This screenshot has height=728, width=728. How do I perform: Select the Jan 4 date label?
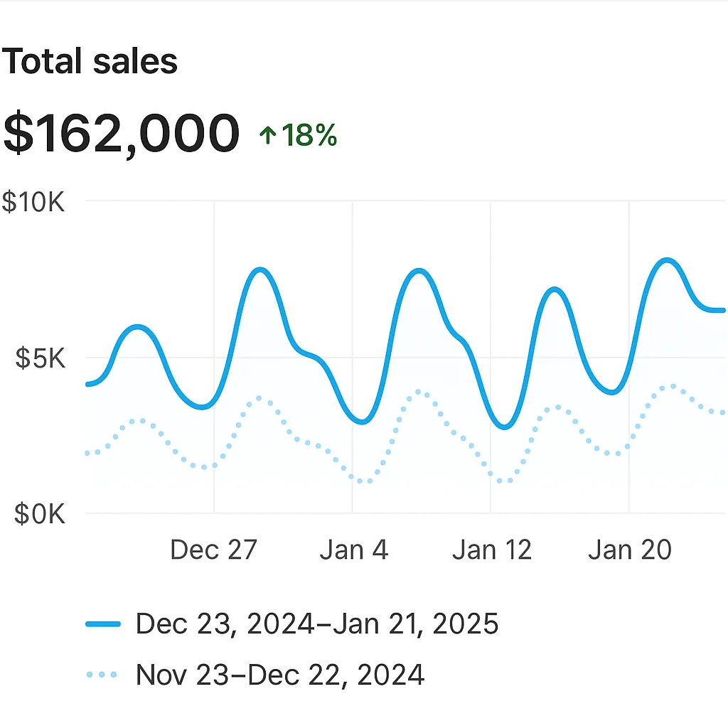[x=353, y=550]
